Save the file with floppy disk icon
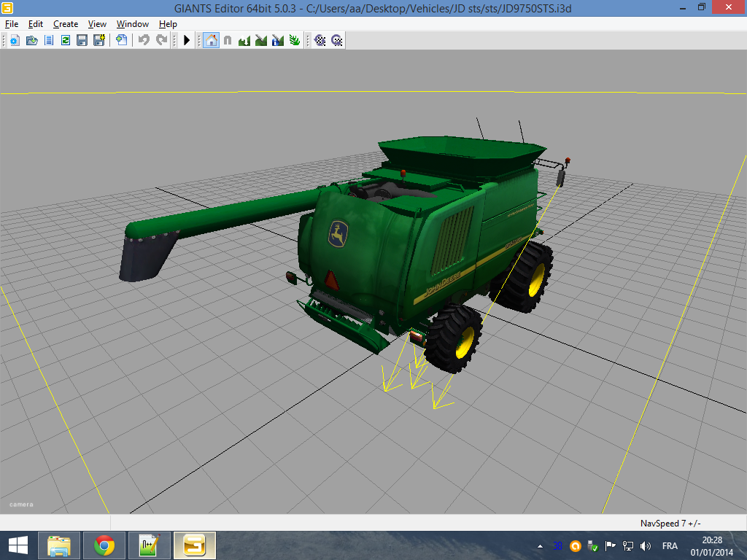Screen dimensions: 747x560 click(x=82, y=41)
